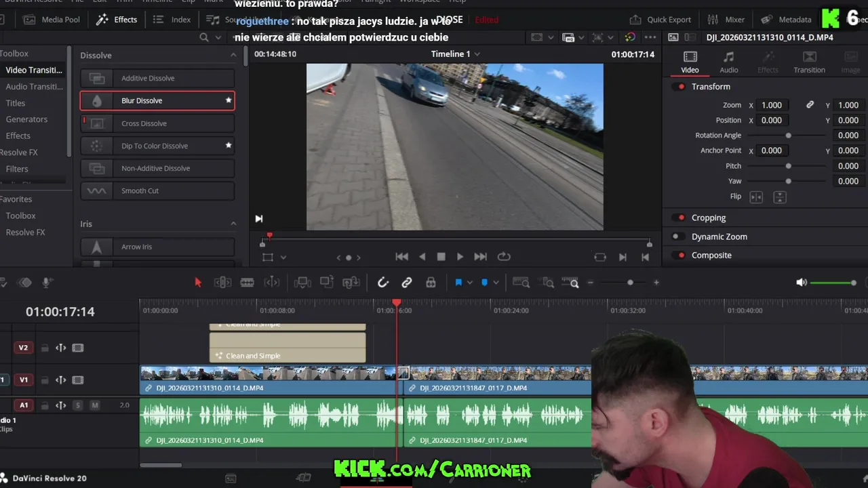The image size is (868, 488).
Task: Click Match Frame icon under viewer
Action: (x=600, y=257)
